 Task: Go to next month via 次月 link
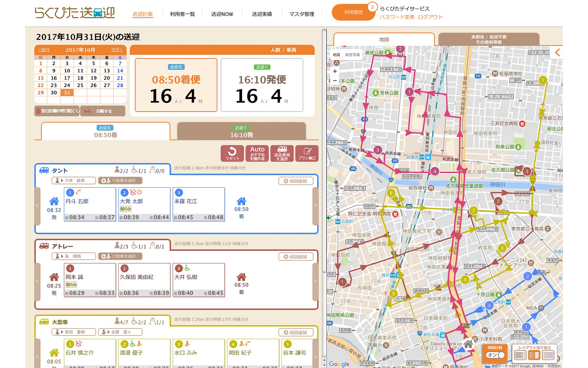(x=117, y=50)
